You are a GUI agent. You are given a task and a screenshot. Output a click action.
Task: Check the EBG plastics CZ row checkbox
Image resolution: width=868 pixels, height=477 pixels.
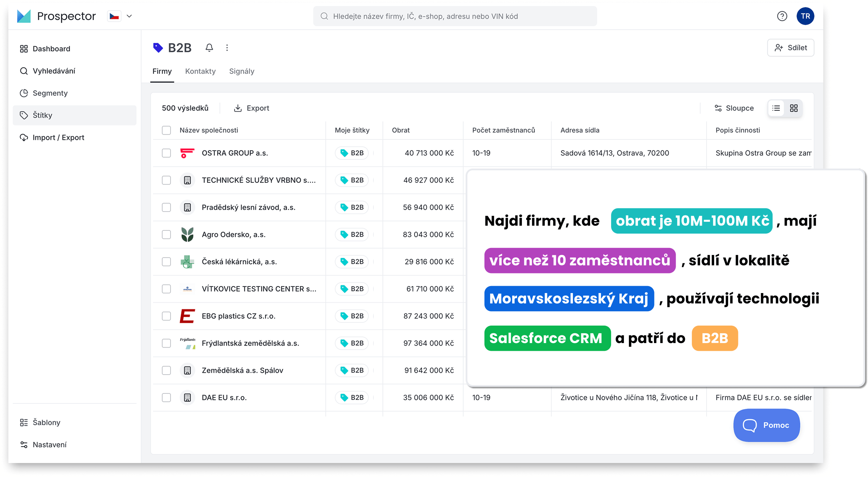pyautogui.click(x=166, y=316)
